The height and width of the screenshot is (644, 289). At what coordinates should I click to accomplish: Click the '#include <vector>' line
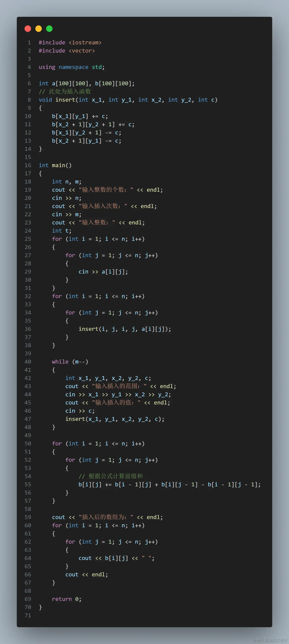click(67, 51)
